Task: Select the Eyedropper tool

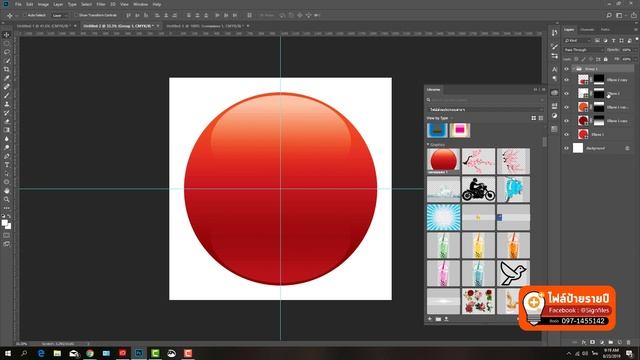Action: 7,78
